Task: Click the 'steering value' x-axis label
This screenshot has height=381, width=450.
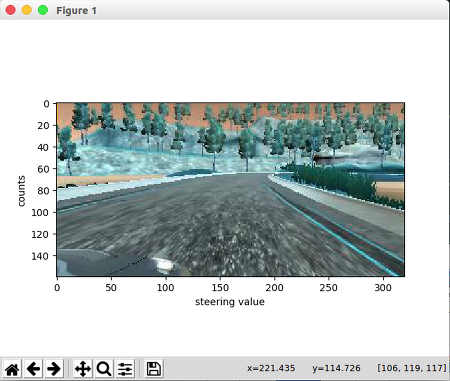Action: (230, 302)
